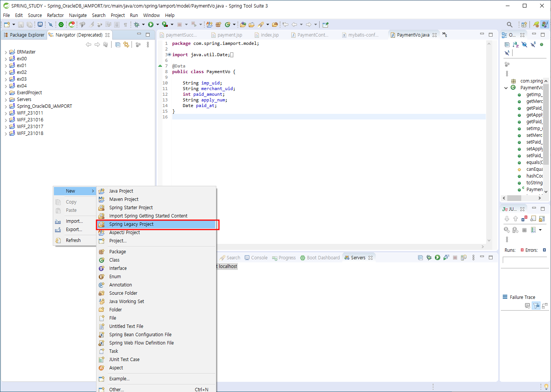Choose Spring Starter Project menu entry
The image size is (551, 392).
(x=156, y=208)
